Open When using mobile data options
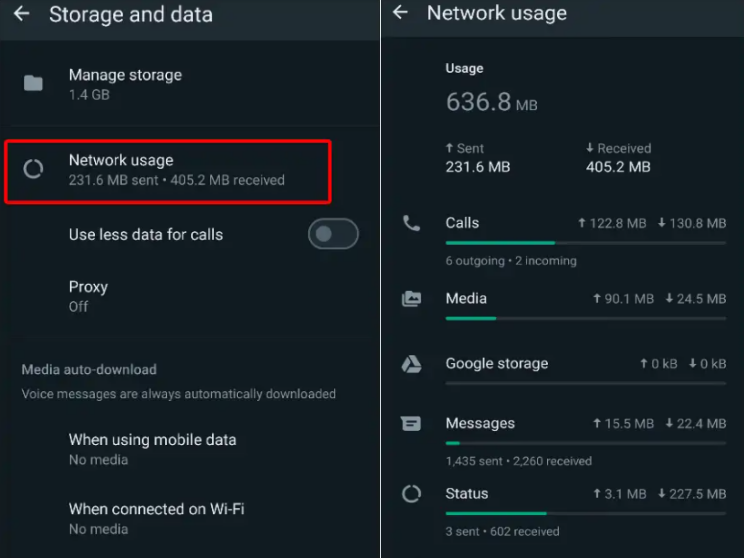 [152, 448]
